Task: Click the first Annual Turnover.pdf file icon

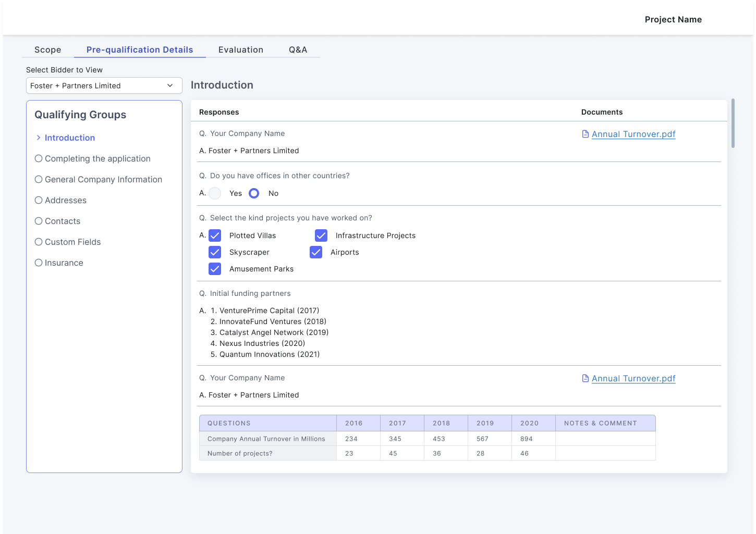Action: 585,134
